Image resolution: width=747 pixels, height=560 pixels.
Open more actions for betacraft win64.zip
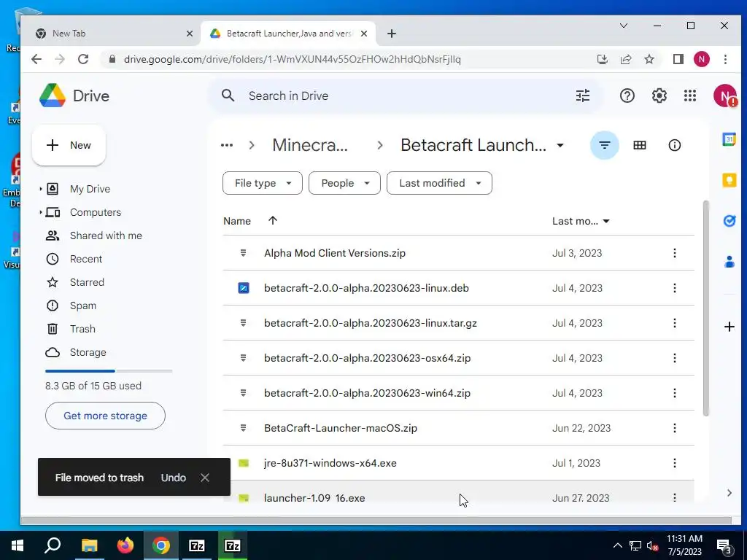pos(674,393)
